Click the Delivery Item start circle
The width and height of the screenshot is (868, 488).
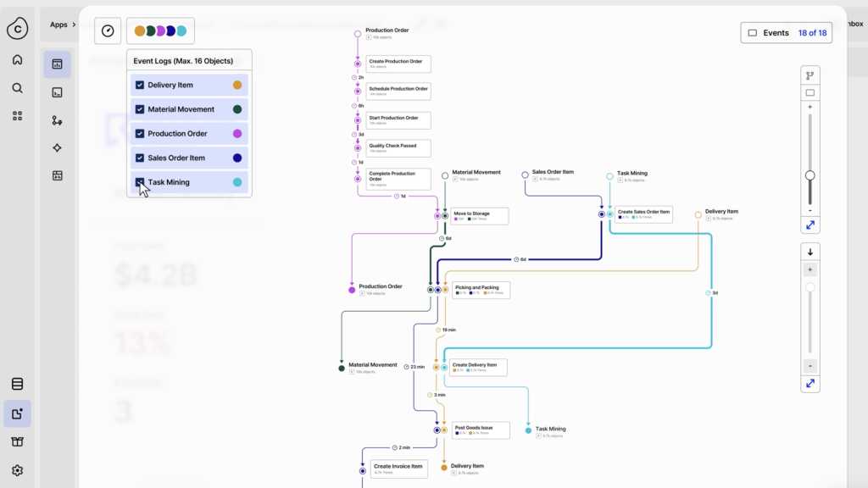698,214
